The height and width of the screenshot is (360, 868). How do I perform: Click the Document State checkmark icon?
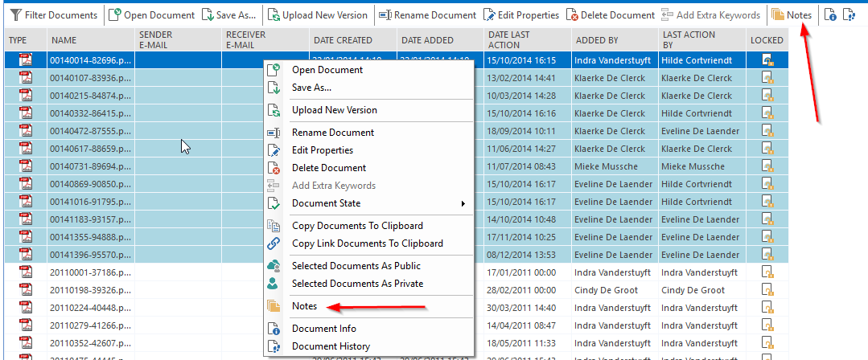pyautogui.click(x=274, y=203)
